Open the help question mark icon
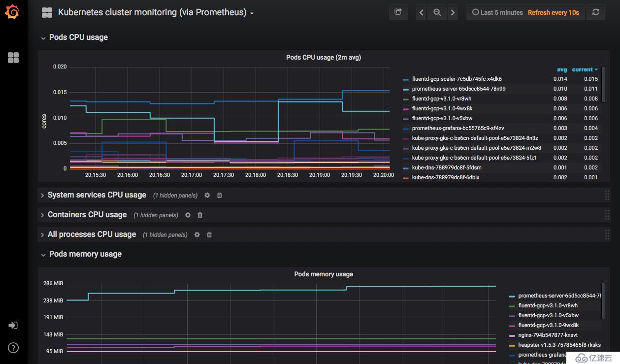 [x=13, y=348]
